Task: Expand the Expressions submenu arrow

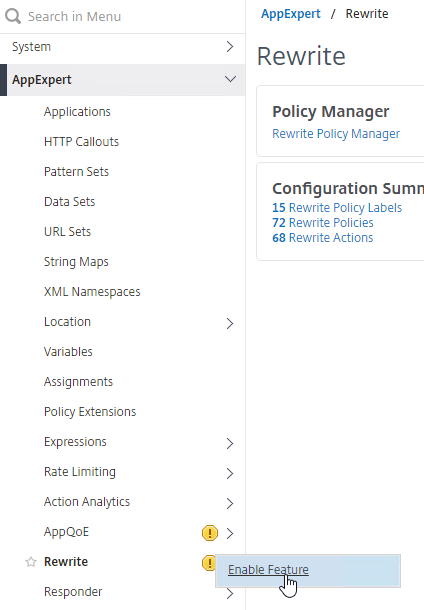Action: click(230, 443)
